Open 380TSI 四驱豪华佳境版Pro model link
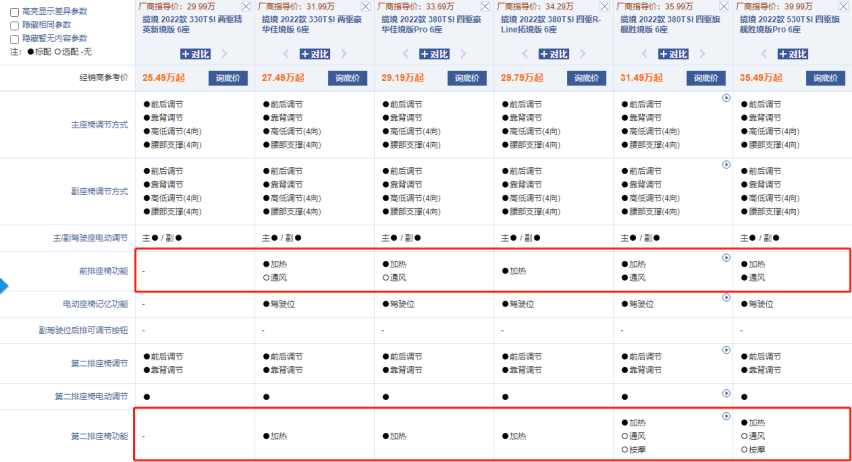The image size is (852, 462). pos(431,24)
